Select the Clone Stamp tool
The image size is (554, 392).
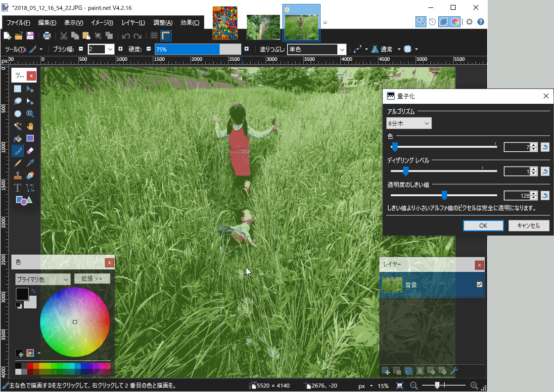[x=18, y=175]
